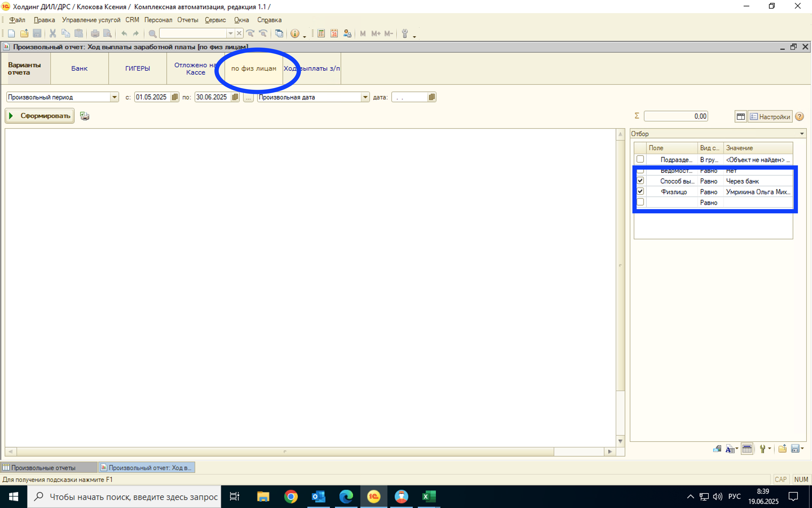812x508 pixels.
Task: Click the M+ memory add toolbar button
Action: (x=376, y=33)
